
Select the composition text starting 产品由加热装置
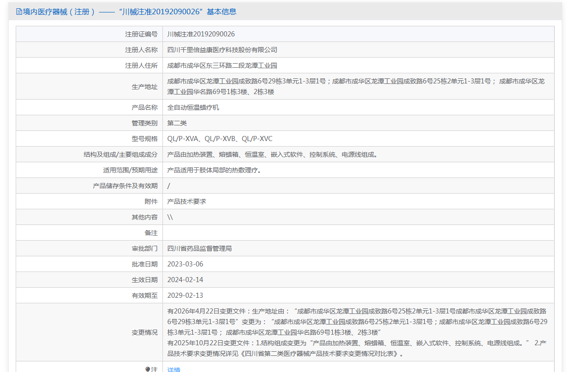(272, 154)
